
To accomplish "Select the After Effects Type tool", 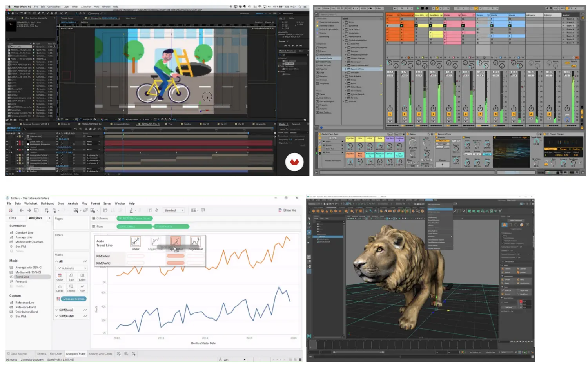I will coord(43,13).
